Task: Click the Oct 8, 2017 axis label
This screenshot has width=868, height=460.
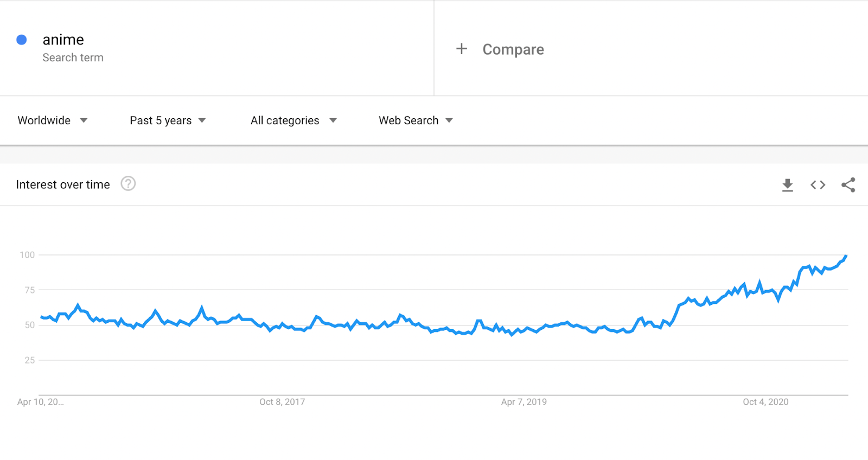Action: [282, 402]
